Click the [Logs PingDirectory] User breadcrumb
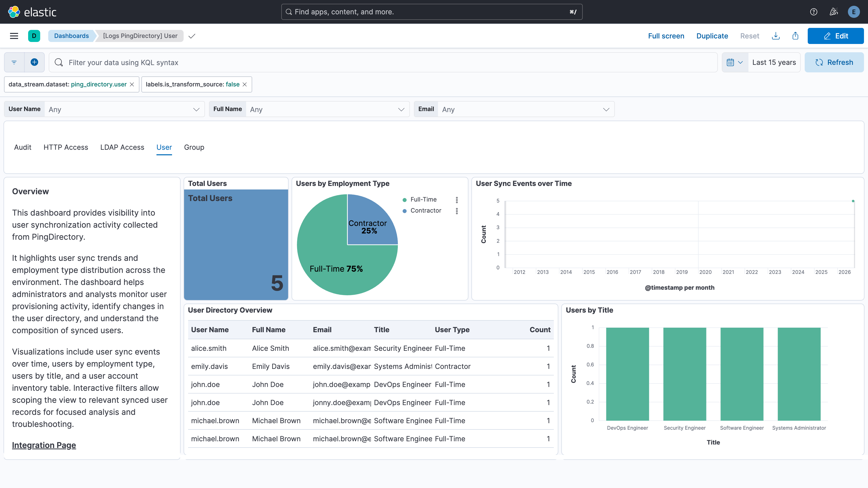This screenshot has height=488, width=868. tap(140, 36)
